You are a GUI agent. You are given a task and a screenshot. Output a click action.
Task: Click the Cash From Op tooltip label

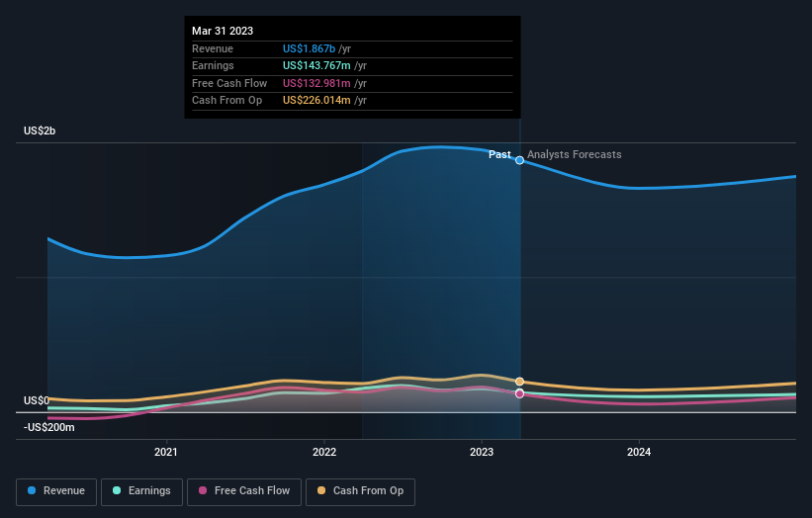[226, 101]
